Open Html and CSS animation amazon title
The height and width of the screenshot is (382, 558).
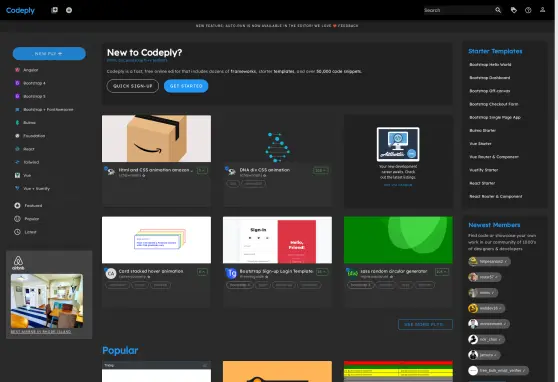(x=156, y=170)
